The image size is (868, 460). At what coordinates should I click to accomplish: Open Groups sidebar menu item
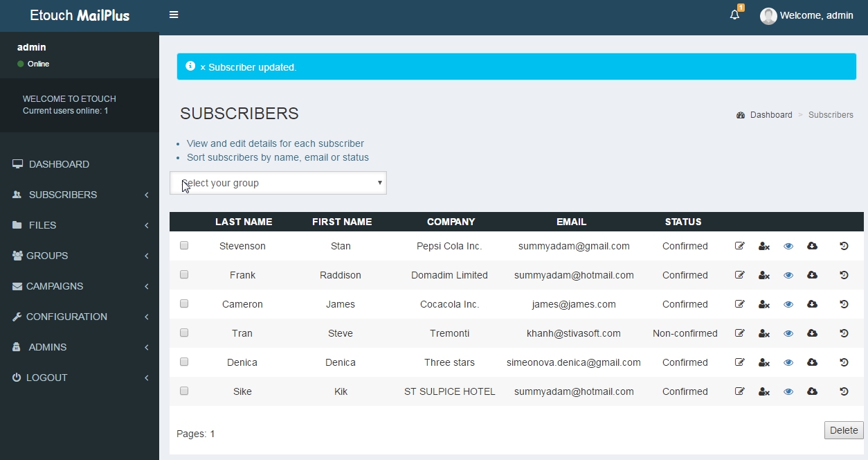[x=80, y=256]
